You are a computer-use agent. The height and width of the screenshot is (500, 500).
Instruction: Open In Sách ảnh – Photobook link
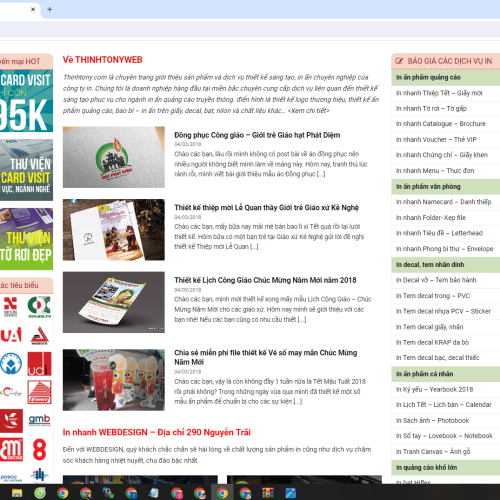[x=432, y=420]
